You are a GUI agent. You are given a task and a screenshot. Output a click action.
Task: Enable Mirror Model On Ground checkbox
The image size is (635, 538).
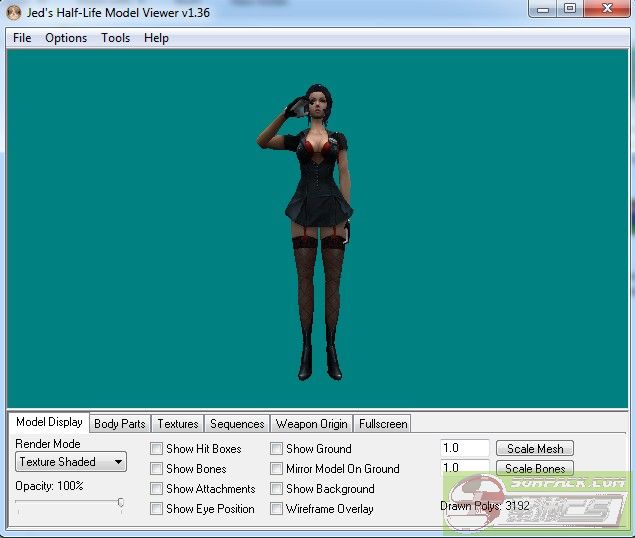click(x=276, y=469)
